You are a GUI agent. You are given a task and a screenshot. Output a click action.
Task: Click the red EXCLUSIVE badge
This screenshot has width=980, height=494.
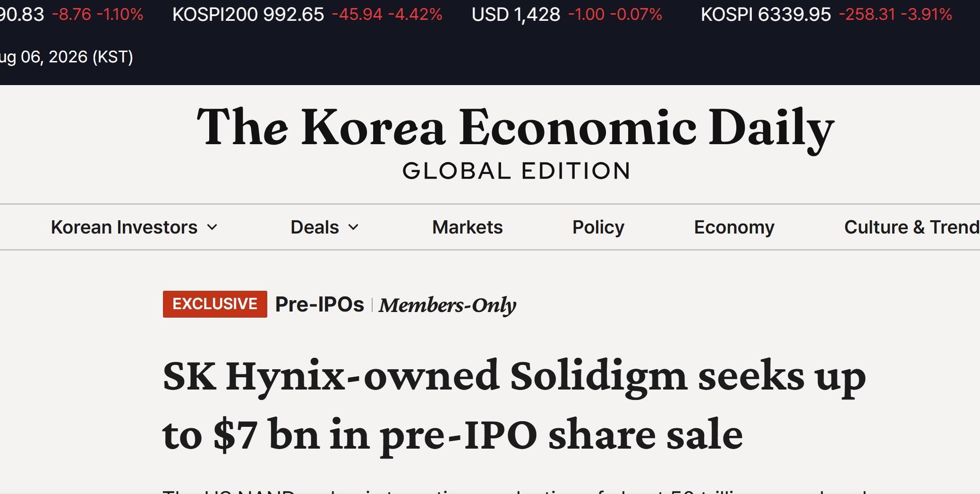(215, 304)
